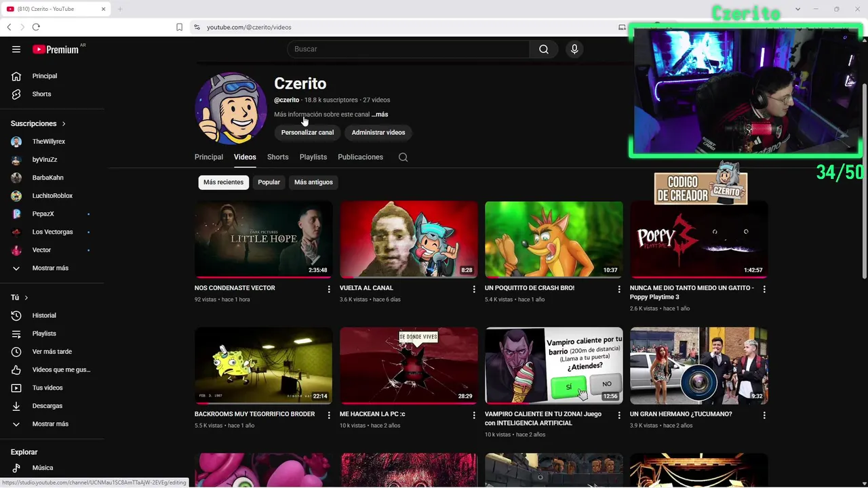
Task: Open options for UN GRAN HERMANO ¿TUCUMANO?
Action: 764,415
